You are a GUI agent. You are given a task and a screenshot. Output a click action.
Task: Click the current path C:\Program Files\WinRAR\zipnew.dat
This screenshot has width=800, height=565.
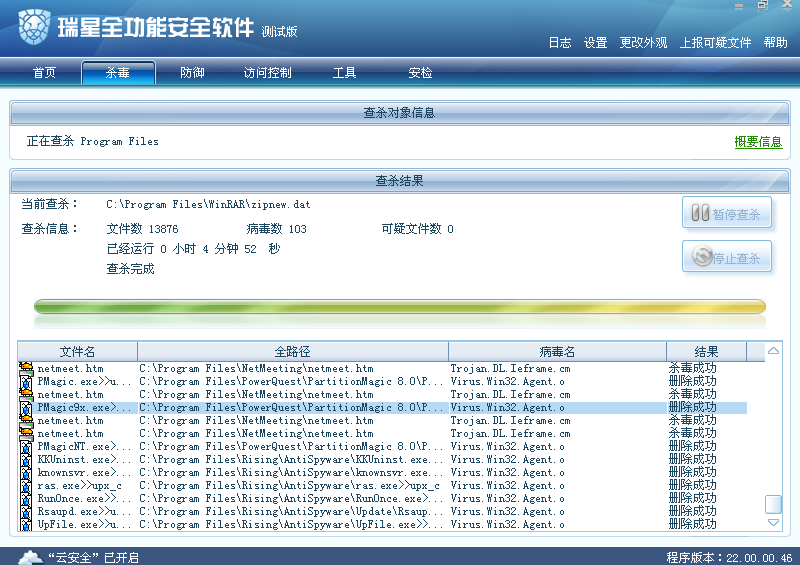(208, 204)
